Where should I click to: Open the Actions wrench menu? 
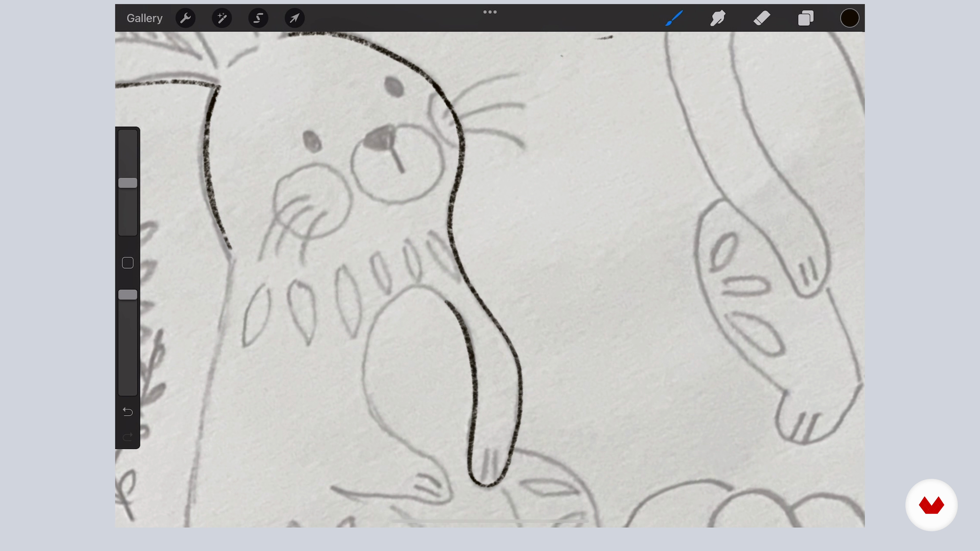185,18
